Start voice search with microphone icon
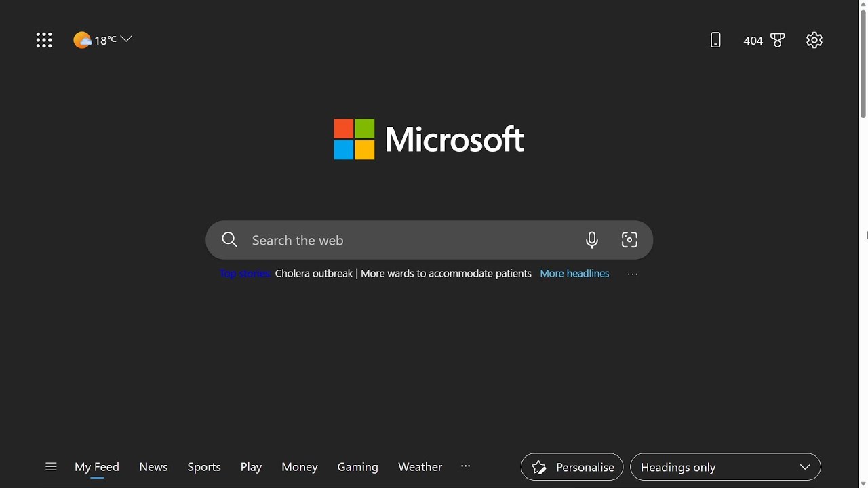 (592, 240)
